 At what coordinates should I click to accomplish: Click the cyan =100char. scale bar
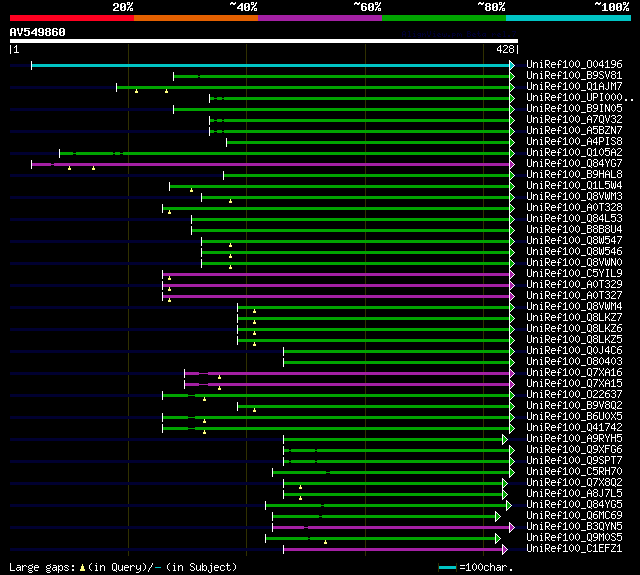point(447,567)
